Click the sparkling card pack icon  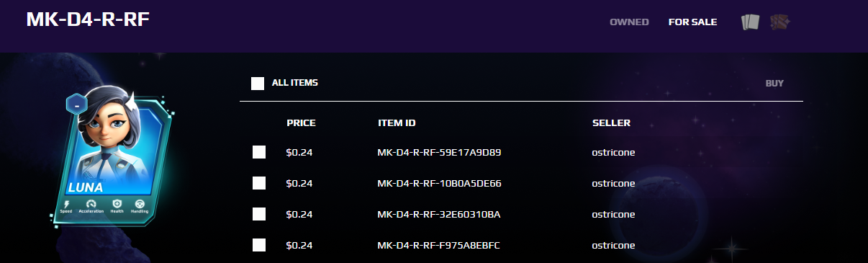(x=780, y=22)
